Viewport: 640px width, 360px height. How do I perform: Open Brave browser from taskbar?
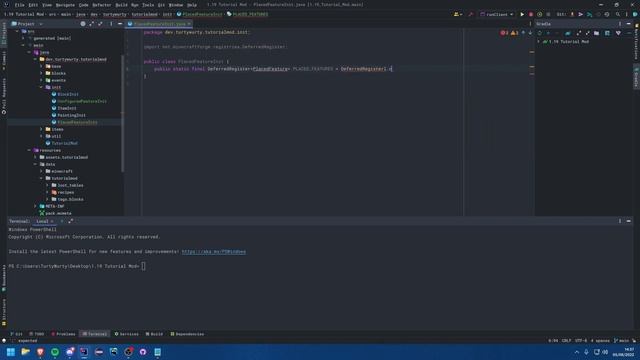coord(40,352)
